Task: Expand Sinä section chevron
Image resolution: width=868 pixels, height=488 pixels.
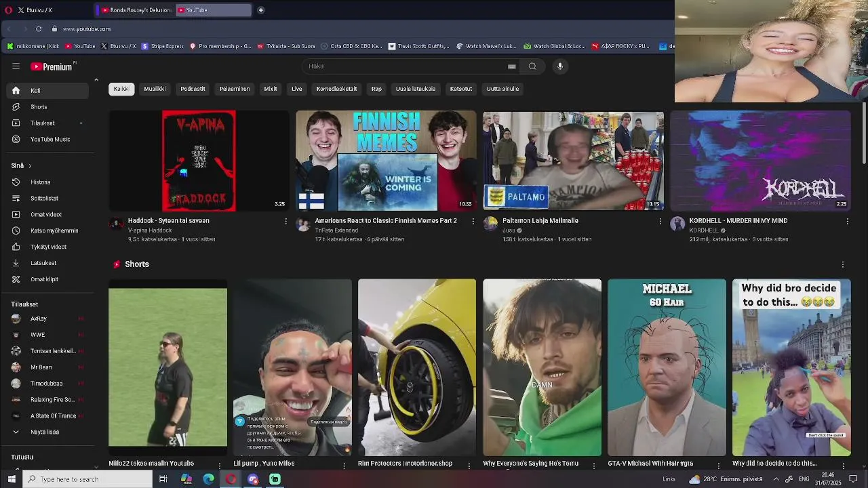Action: [x=30, y=166]
